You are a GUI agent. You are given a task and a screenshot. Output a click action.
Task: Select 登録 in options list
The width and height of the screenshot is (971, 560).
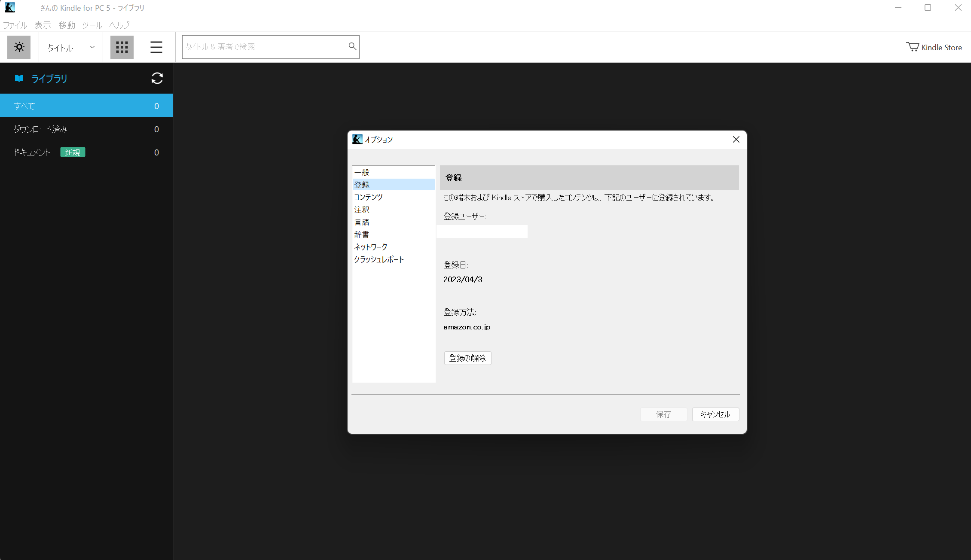coord(393,185)
